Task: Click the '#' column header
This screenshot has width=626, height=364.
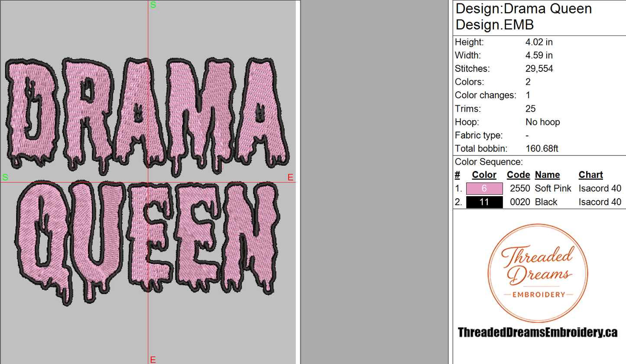Action: click(457, 175)
